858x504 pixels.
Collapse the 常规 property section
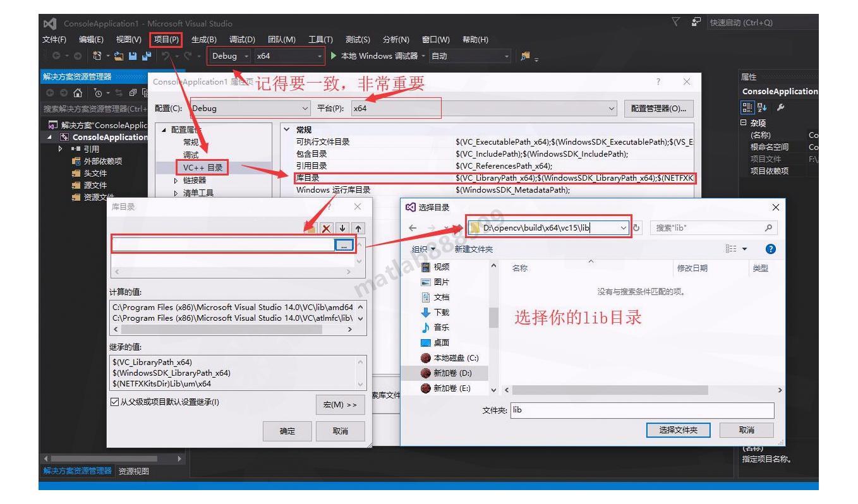(x=288, y=129)
